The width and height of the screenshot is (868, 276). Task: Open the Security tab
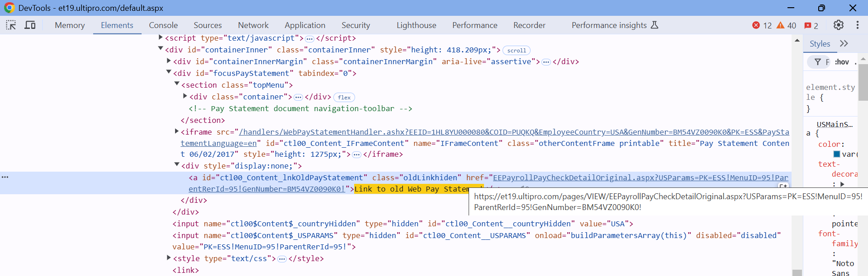tap(356, 25)
